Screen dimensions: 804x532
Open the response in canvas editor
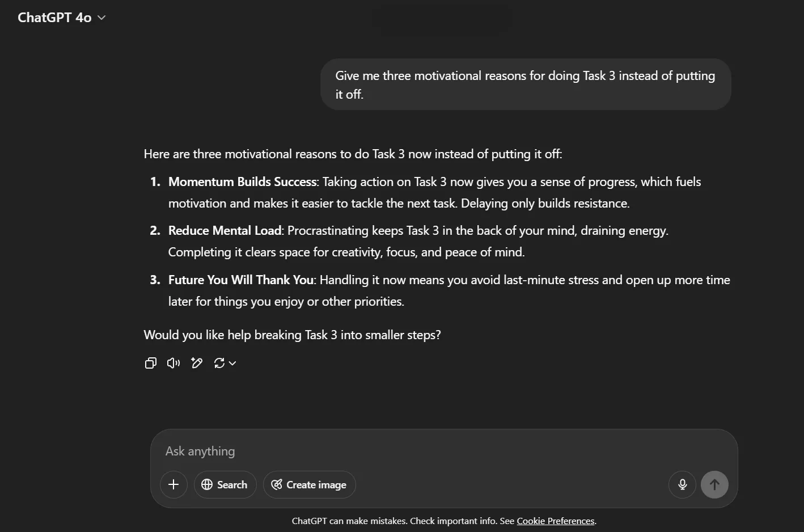tap(197, 363)
